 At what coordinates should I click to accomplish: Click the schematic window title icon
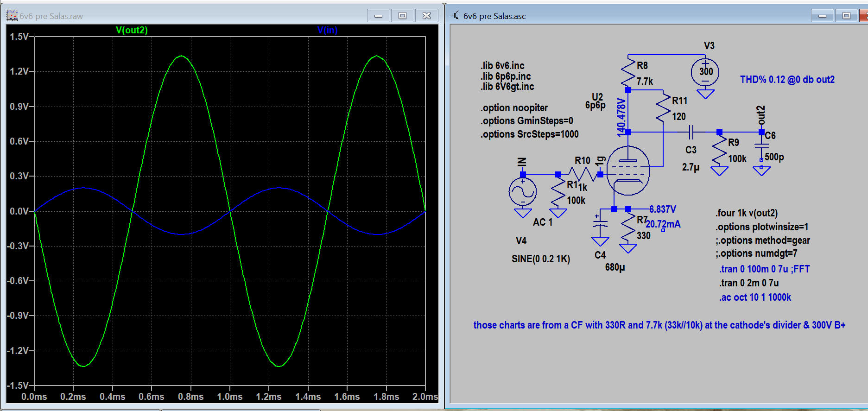[x=455, y=16]
